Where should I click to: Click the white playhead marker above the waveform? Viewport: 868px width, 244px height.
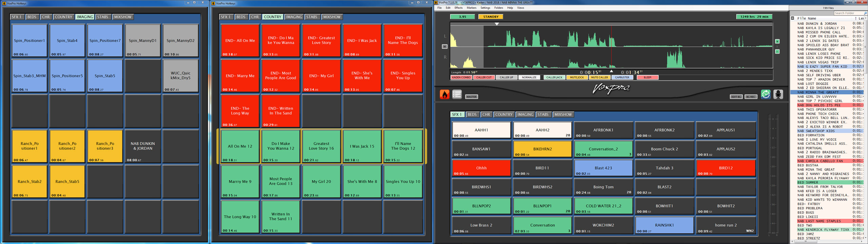497,24
